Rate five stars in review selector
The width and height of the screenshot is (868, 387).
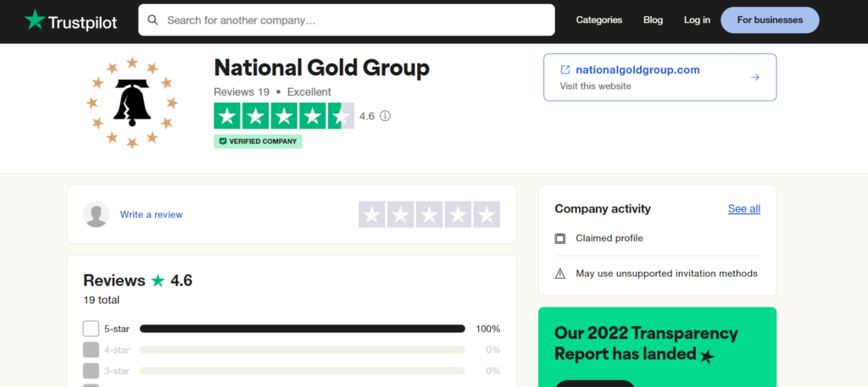pyautogui.click(x=487, y=214)
